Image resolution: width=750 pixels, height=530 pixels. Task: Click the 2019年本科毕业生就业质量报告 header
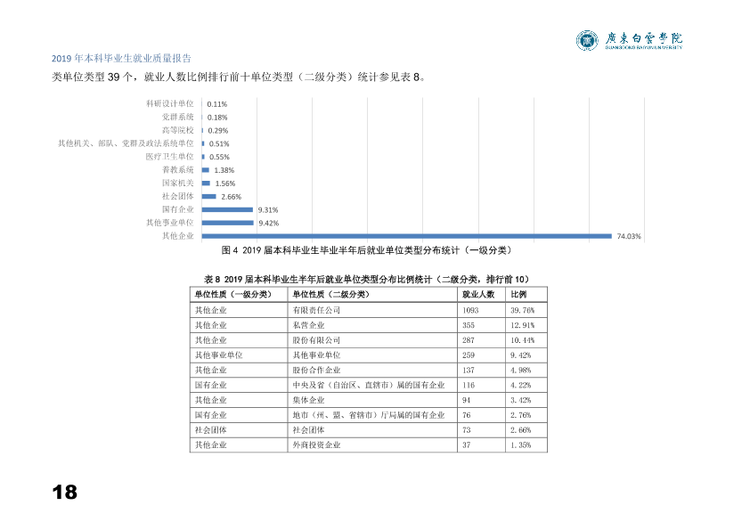tap(121, 58)
